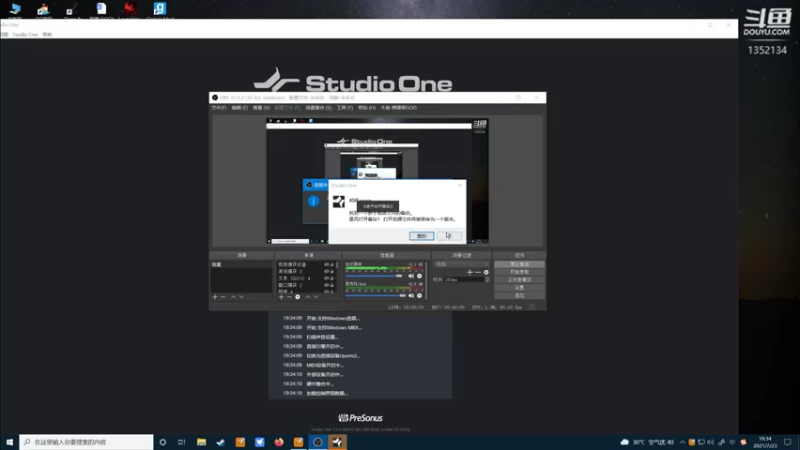Click 退出 exit button in OBS controls
The image size is (800, 450).
[519, 295]
